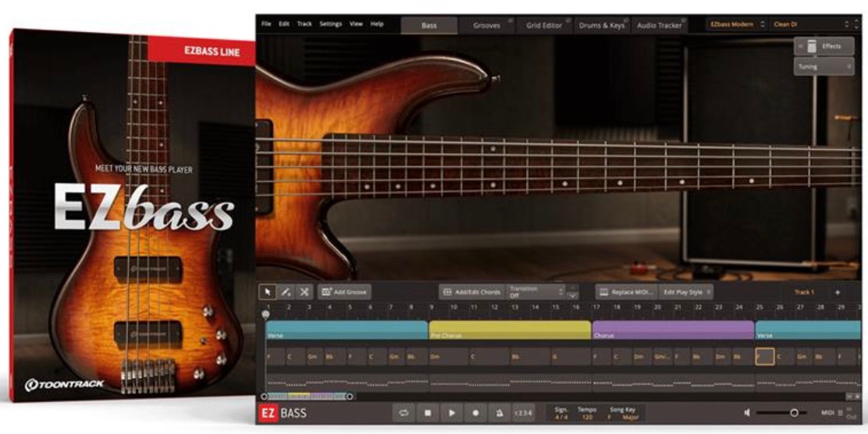Click the Add/Edit Chords button
The width and height of the screenshot is (868, 434).
471,292
